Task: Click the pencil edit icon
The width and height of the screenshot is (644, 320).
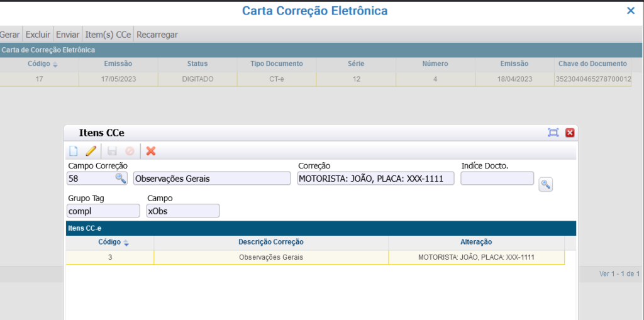Action: click(x=91, y=151)
